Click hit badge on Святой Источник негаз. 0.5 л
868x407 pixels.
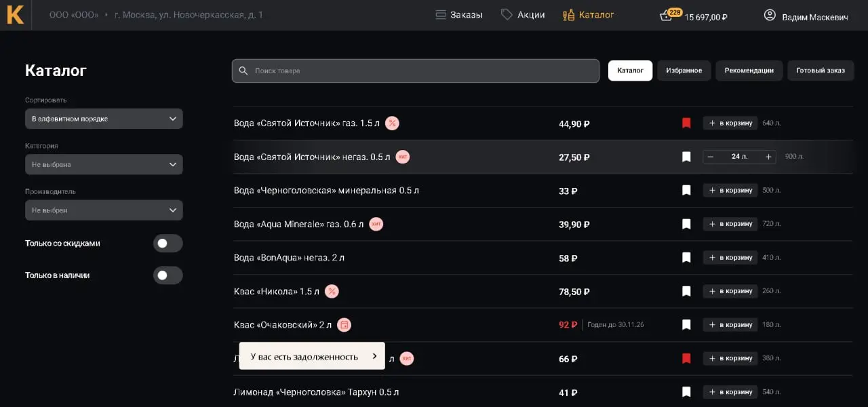[403, 157]
